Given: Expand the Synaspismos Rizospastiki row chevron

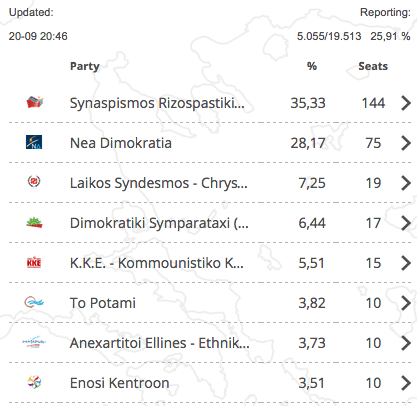Looking at the screenshot, I should pos(406,103).
